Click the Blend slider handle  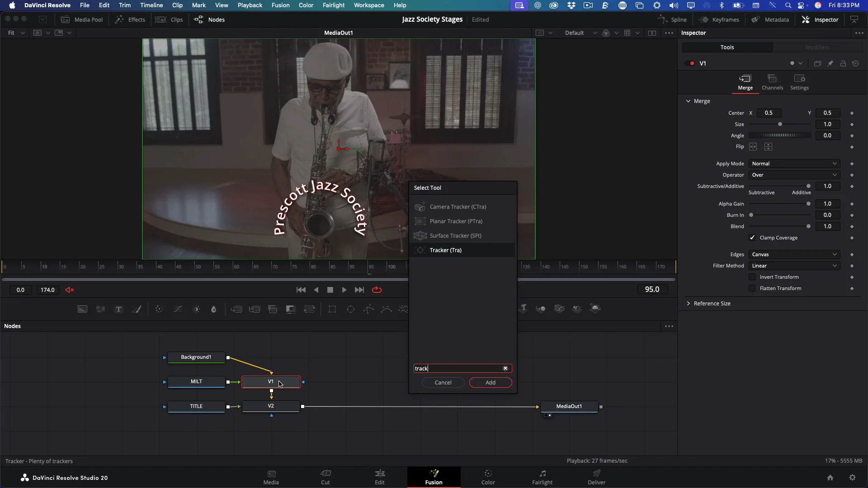click(x=808, y=226)
